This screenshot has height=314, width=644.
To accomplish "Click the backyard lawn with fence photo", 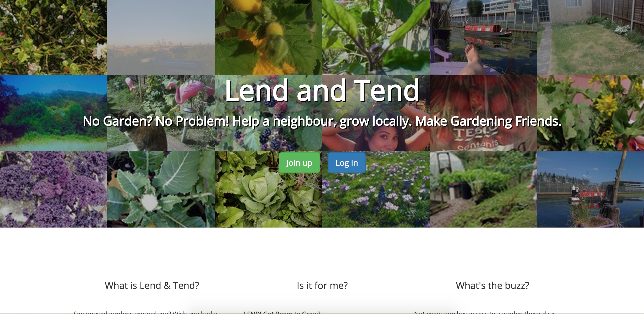I will tap(590, 37).
